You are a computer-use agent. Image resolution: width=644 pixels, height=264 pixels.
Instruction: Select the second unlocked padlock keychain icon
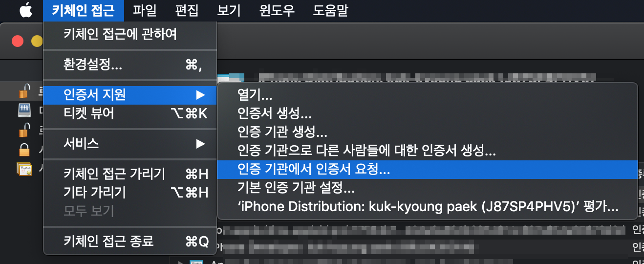(x=24, y=130)
